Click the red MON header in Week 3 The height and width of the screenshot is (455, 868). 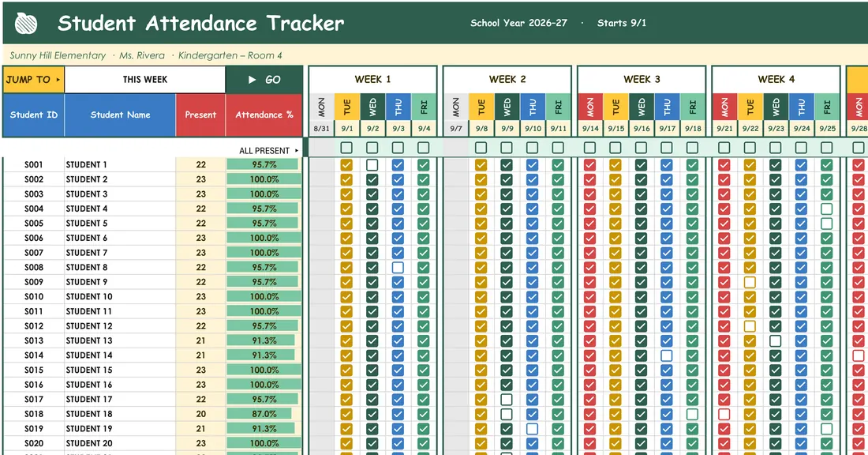590,107
